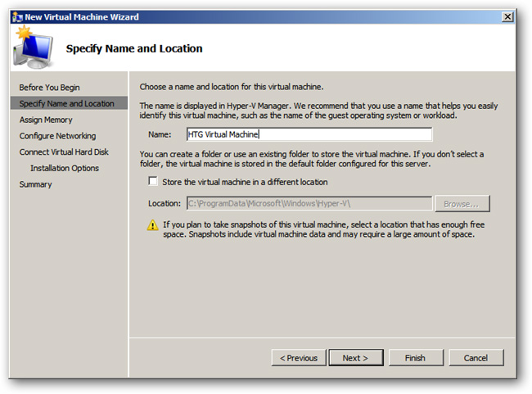The height and width of the screenshot is (394, 532).
Task: Click the Location path field
Action: pos(309,203)
